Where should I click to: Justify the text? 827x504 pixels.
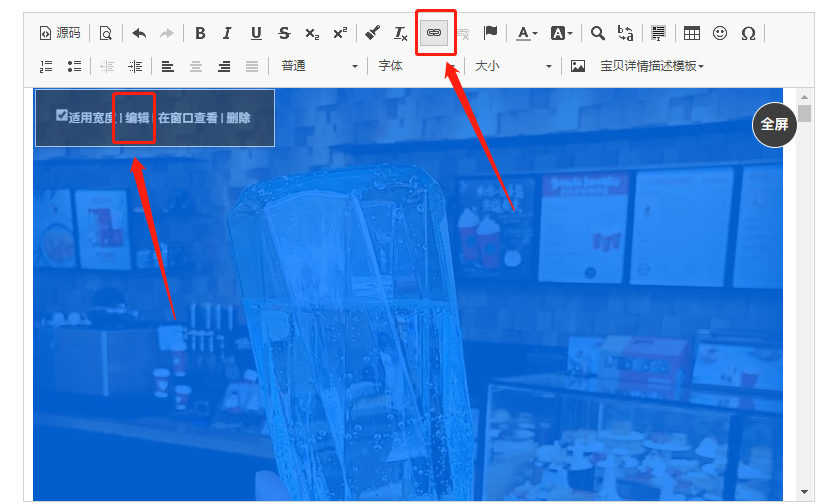[x=252, y=66]
